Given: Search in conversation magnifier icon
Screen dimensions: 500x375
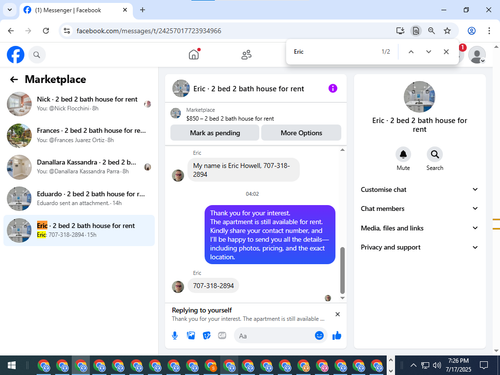Looking at the screenshot, I should point(435,154).
